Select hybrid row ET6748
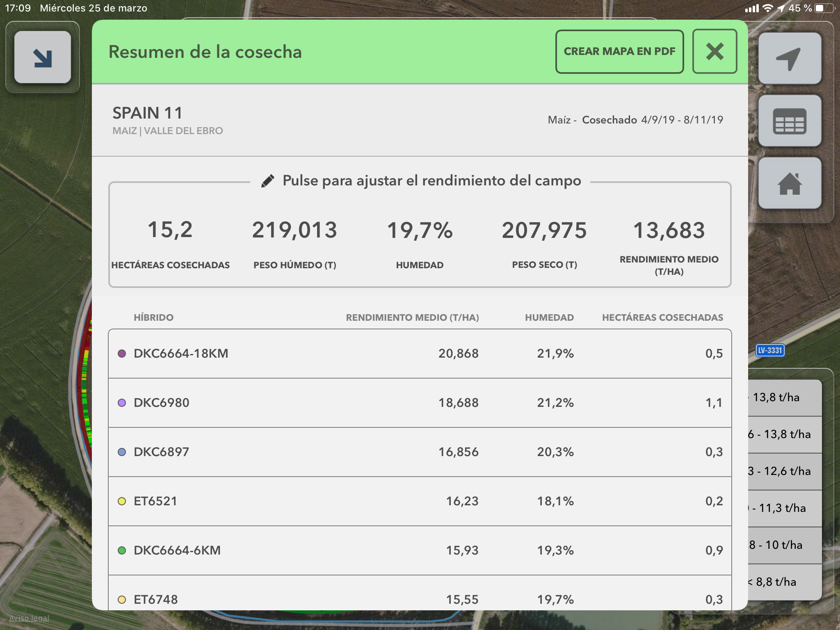Image resolution: width=840 pixels, height=630 pixels. click(420, 593)
